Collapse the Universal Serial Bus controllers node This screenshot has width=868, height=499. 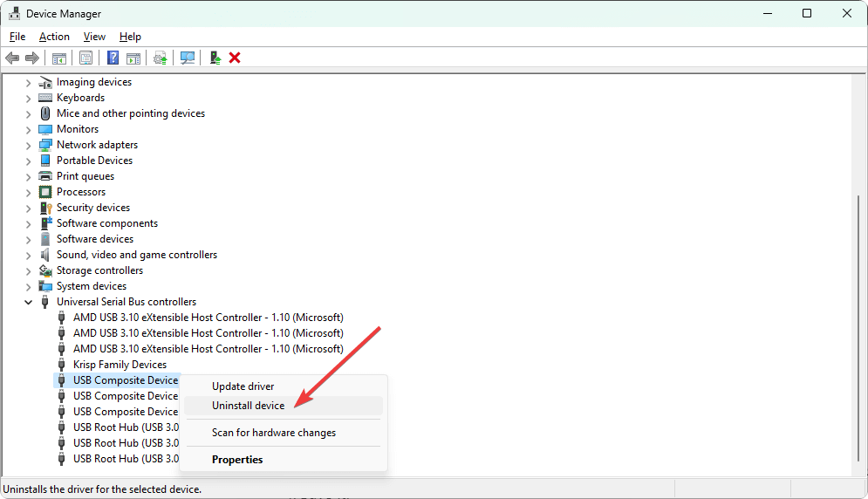(x=28, y=303)
